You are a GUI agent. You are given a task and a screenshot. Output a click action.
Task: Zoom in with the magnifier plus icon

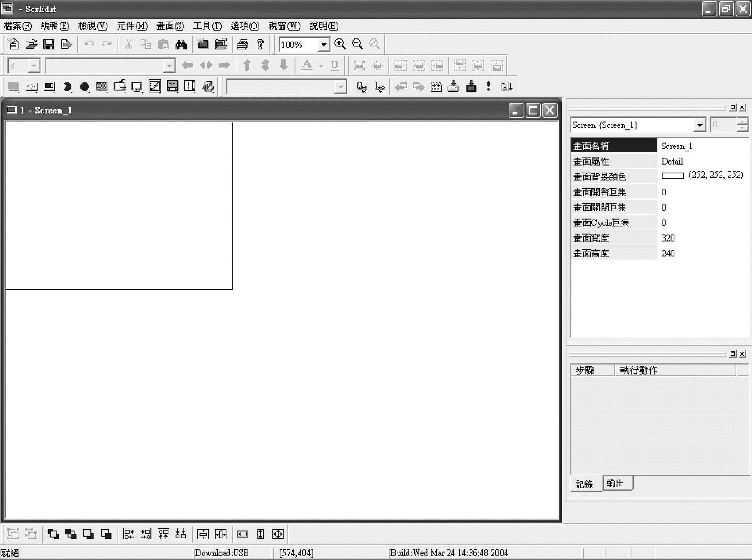tap(340, 44)
